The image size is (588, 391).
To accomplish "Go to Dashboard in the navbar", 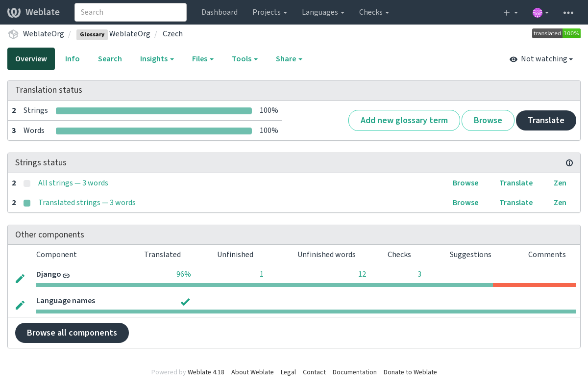I will [220, 12].
